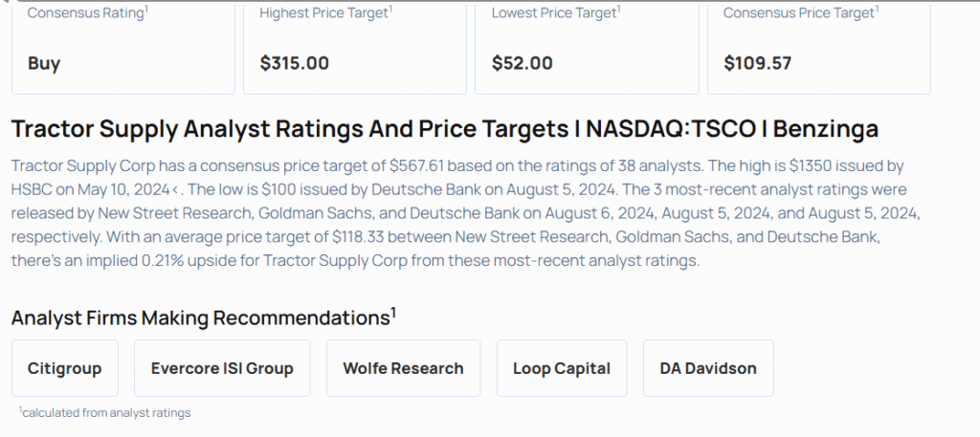980x437 pixels.
Task: Click the 'calculated from analyst ratings' footnote
Action: coord(105,413)
